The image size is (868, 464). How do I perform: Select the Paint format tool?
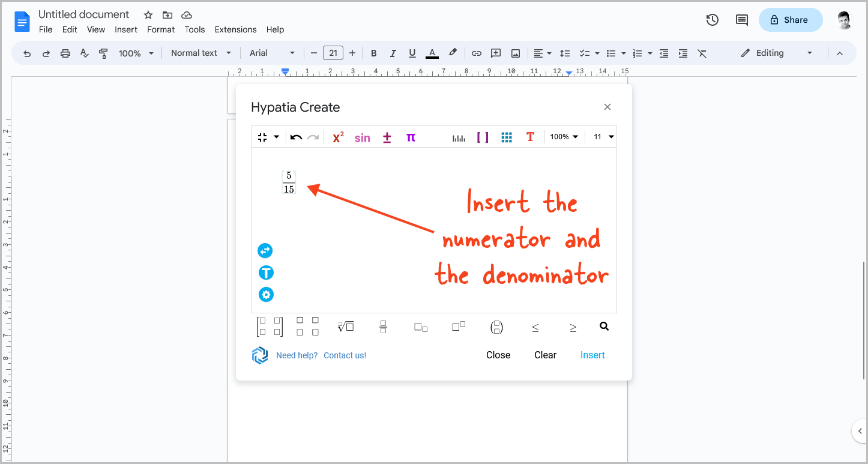tap(103, 53)
